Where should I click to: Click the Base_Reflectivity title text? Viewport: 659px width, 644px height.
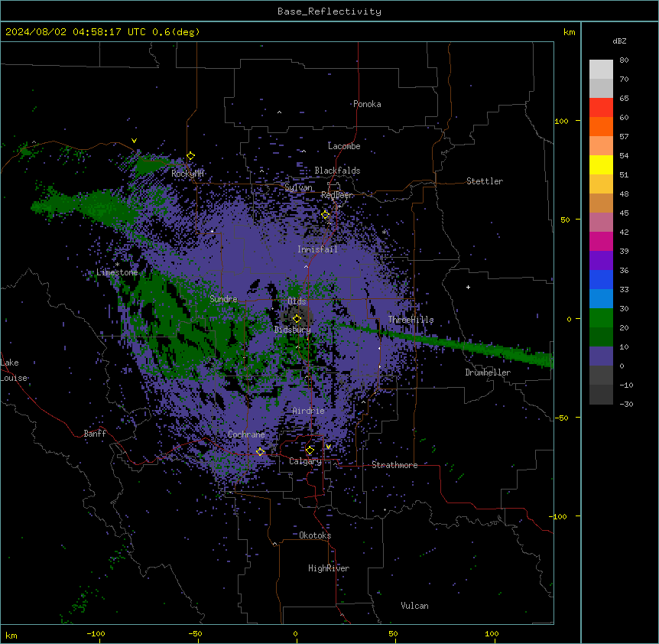[329, 11]
